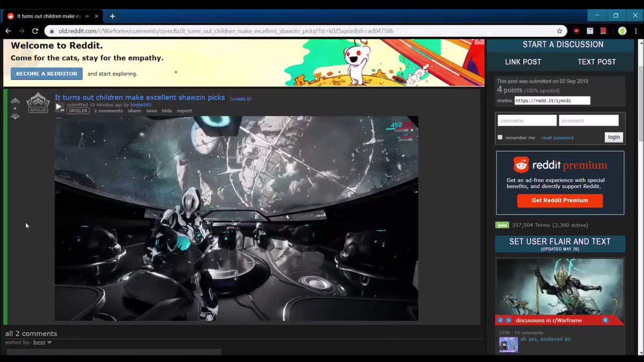Open the red book extension icon
644x362 pixels.
click(x=603, y=31)
